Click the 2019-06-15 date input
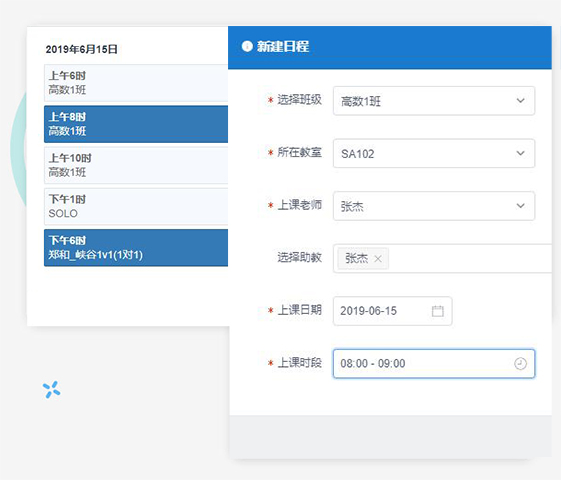Image resolution: width=561 pixels, height=480 pixels. pos(392,311)
